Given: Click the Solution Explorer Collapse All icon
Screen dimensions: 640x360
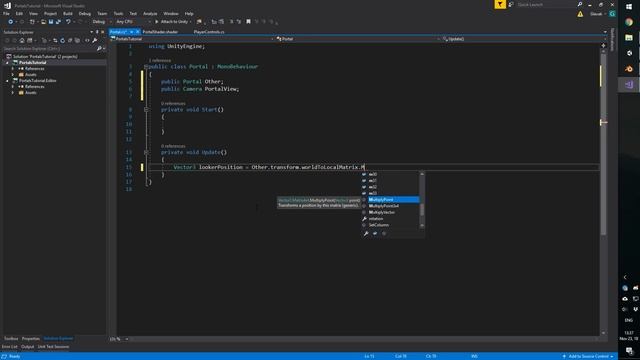Looking at the screenshot, I should 70,40.
